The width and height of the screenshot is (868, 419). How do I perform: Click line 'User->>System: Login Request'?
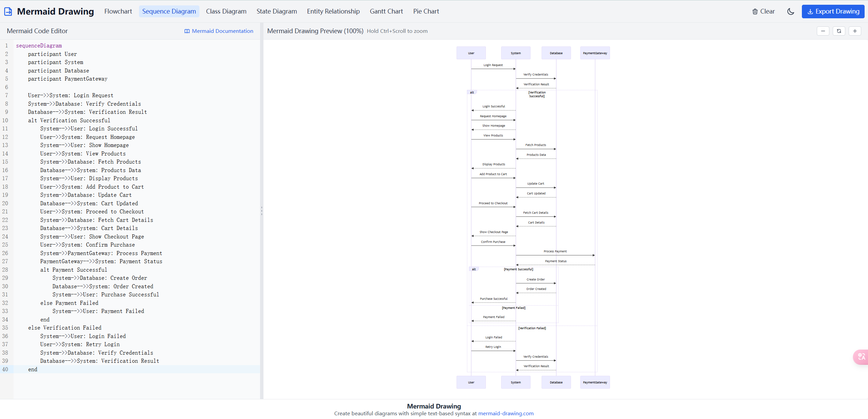pyautogui.click(x=71, y=96)
